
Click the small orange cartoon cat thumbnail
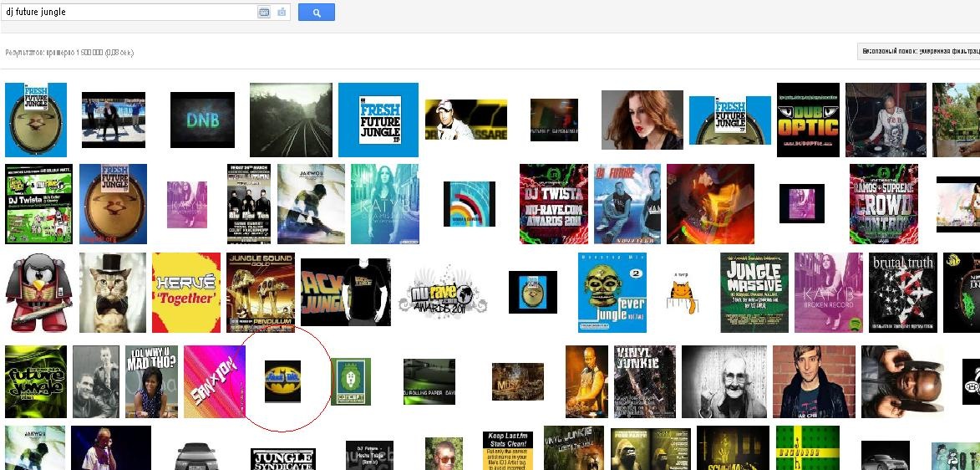pos(682,294)
